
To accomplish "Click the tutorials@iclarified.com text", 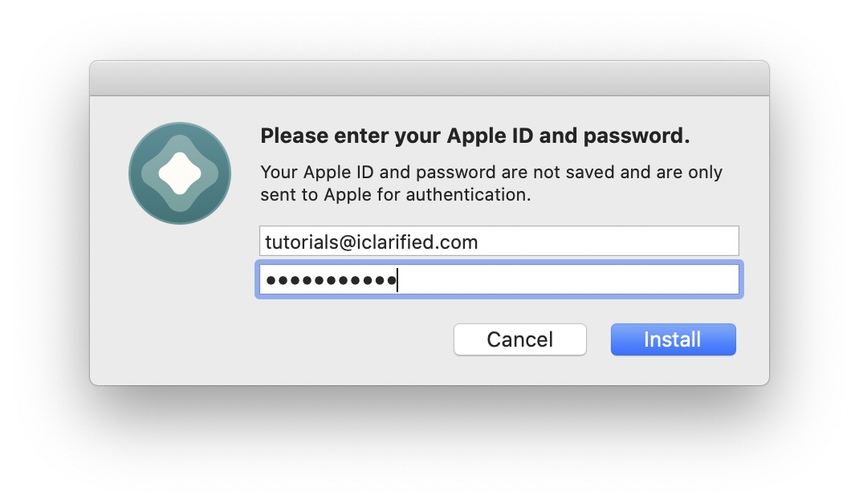I will click(372, 242).
